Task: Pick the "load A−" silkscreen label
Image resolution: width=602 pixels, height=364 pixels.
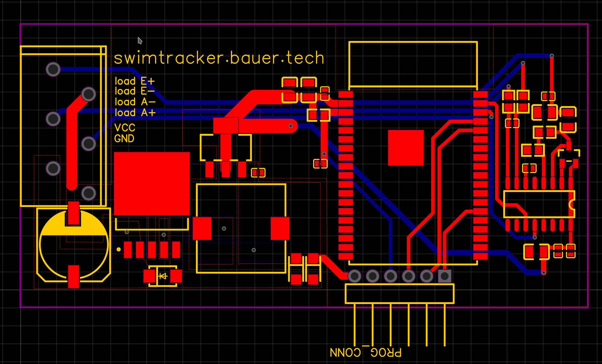Action: [135, 102]
